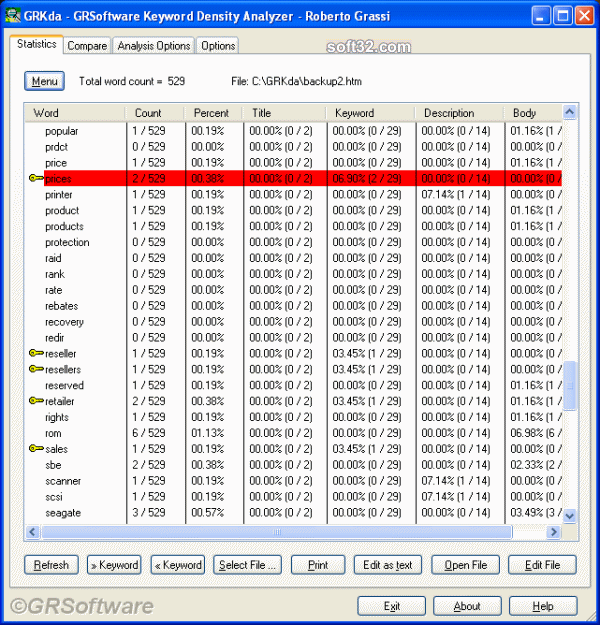
Task: Select the word 'rank' in list
Action: [x=55, y=274]
